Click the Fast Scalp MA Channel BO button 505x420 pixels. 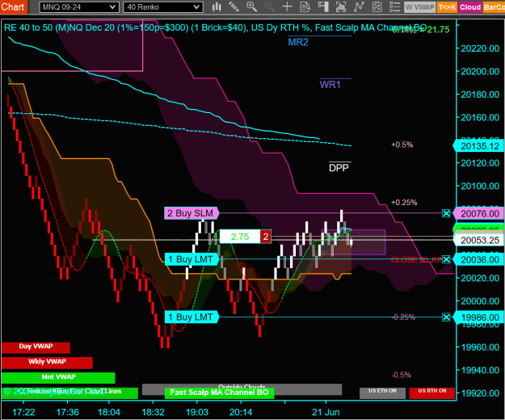(219, 393)
